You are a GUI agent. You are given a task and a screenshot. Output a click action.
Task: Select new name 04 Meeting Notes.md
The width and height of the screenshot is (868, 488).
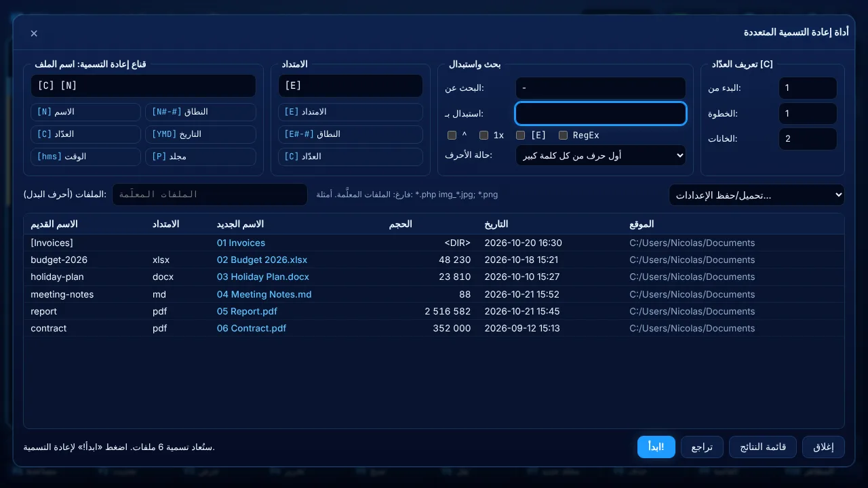coord(264,295)
